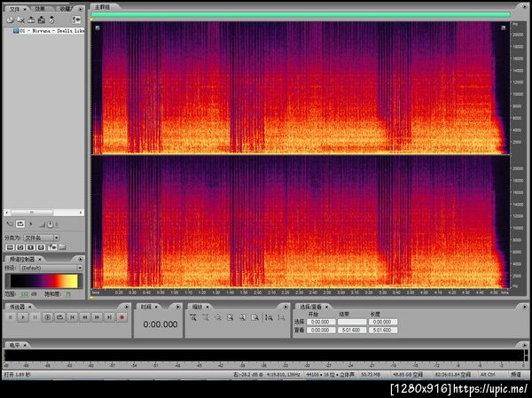
Task: Switch to the 效果 tab
Action: coord(40,8)
